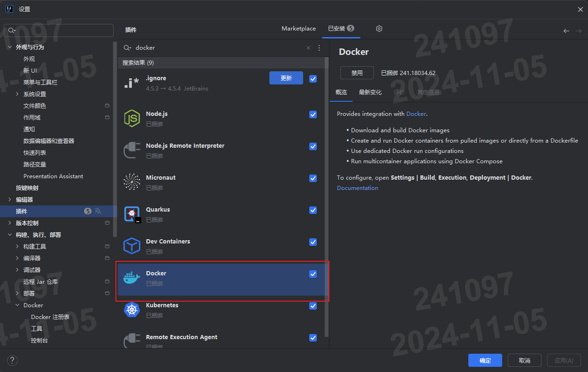Click the help question mark icon
The width and height of the screenshot is (588, 372).
[12, 360]
